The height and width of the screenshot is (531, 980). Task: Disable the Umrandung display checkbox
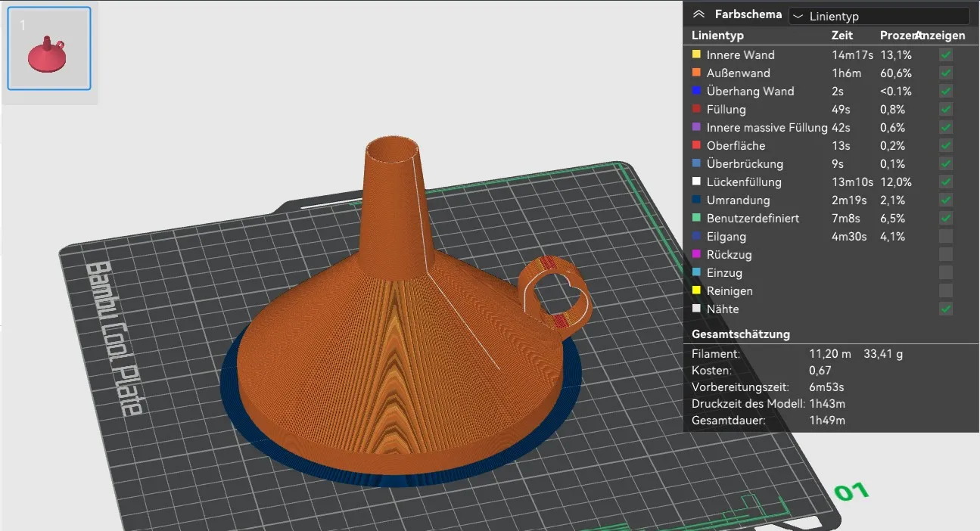coord(946,200)
